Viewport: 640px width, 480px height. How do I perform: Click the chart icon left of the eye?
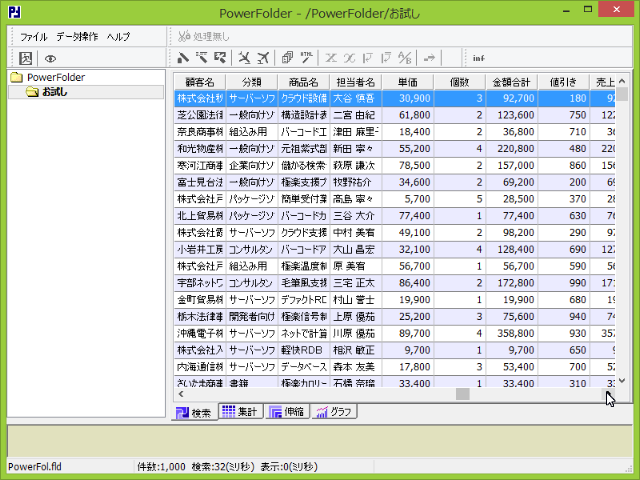click(x=27, y=58)
